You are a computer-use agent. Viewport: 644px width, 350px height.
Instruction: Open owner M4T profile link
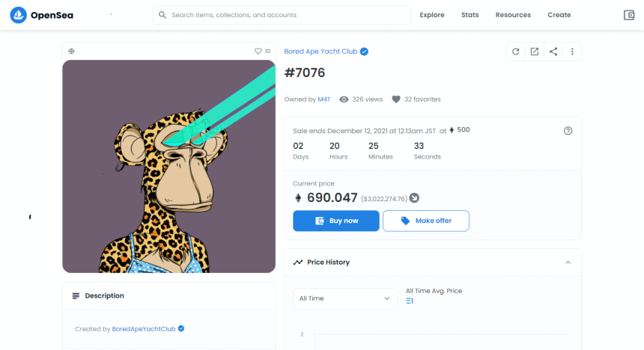point(323,99)
